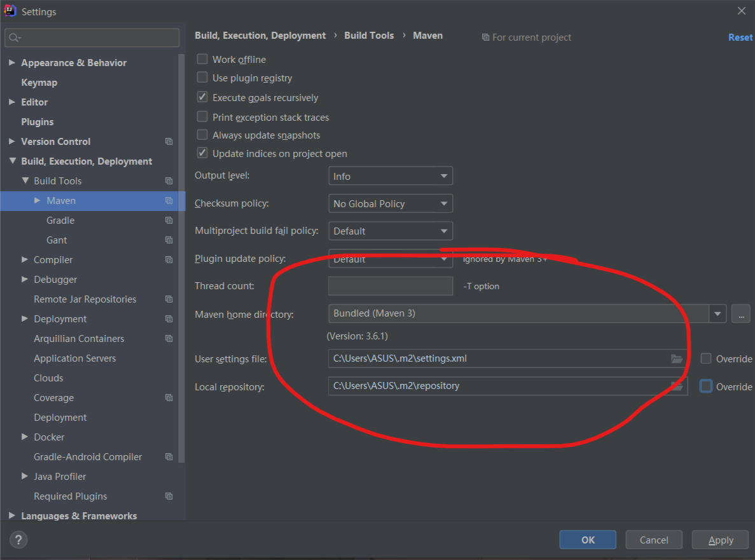
Task: Click the Local repository path field
Action: click(508, 386)
